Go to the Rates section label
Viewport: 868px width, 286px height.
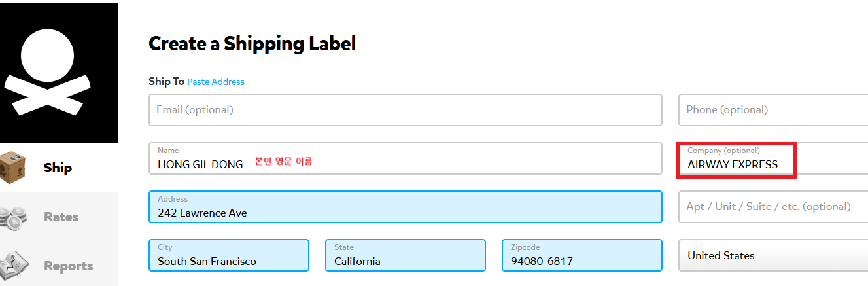pyautogui.click(x=61, y=217)
